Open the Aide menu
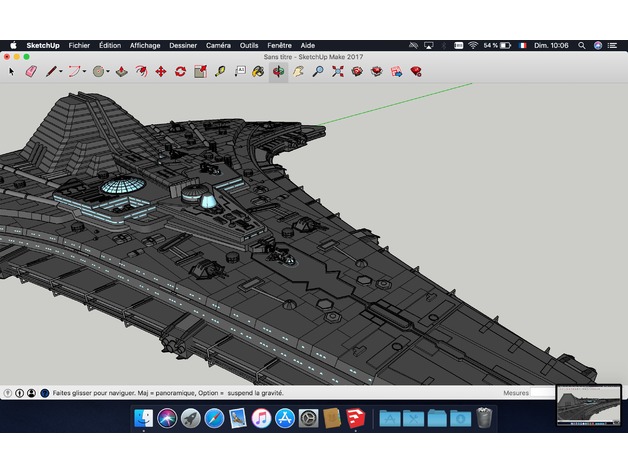628x472 pixels. point(308,45)
